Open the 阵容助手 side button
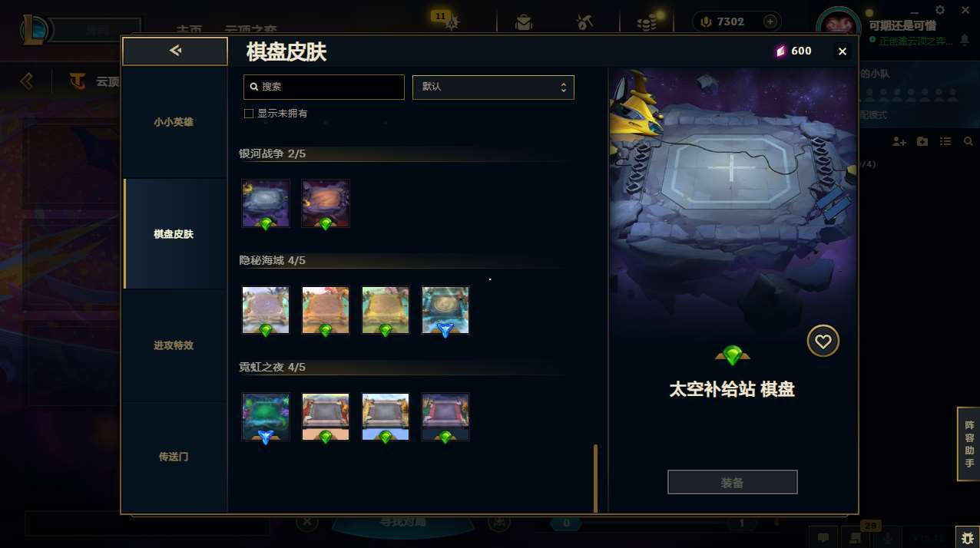Viewport: 980px width, 548px height. [x=969, y=444]
